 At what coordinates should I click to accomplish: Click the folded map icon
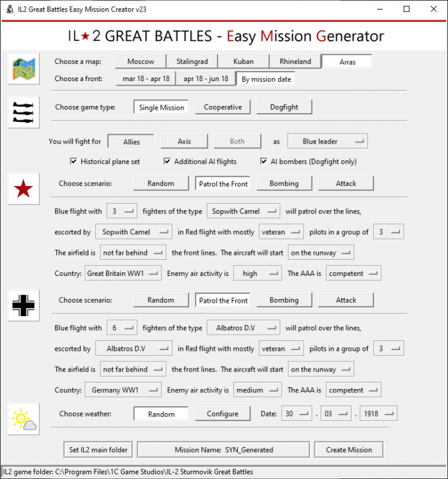coord(24,69)
